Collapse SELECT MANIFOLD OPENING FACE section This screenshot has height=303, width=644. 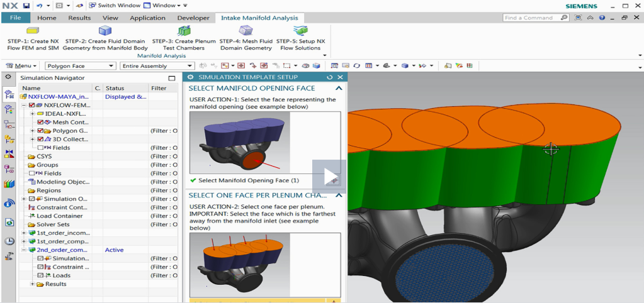click(x=339, y=88)
